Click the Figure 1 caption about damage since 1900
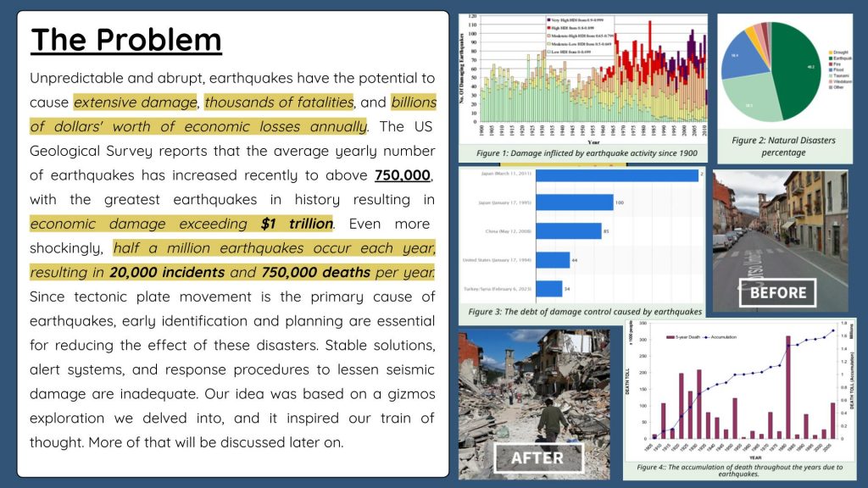The width and height of the screenshot is (868, 488). click(x=587, y=153)
